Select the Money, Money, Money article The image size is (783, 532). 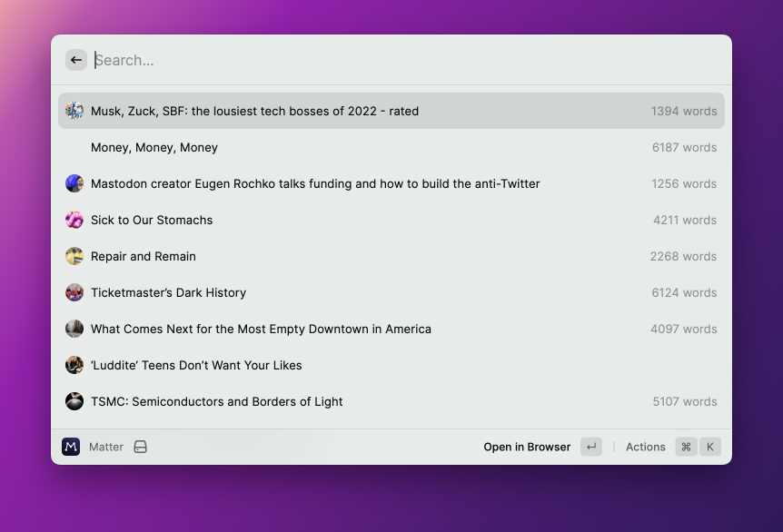pos(154,147)
